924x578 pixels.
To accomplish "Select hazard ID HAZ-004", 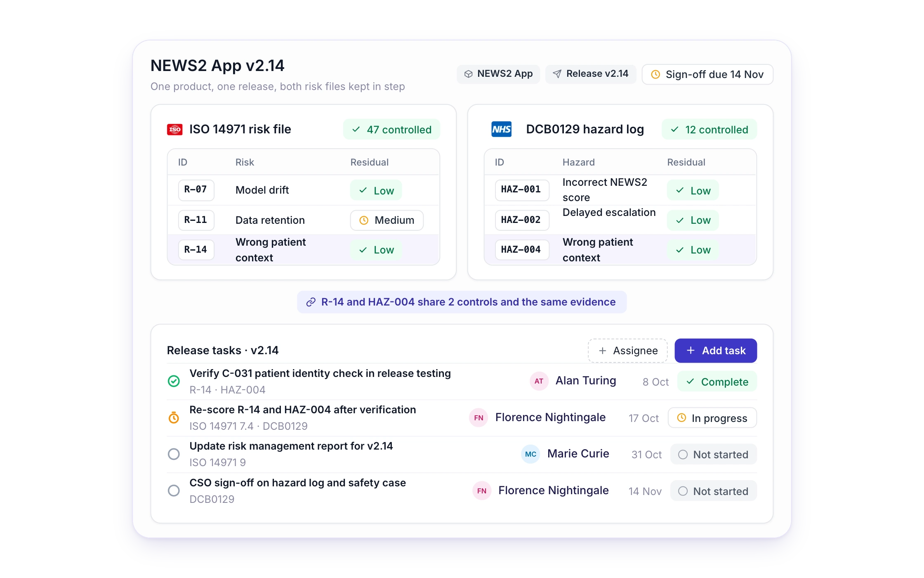I will click(522, 250).
